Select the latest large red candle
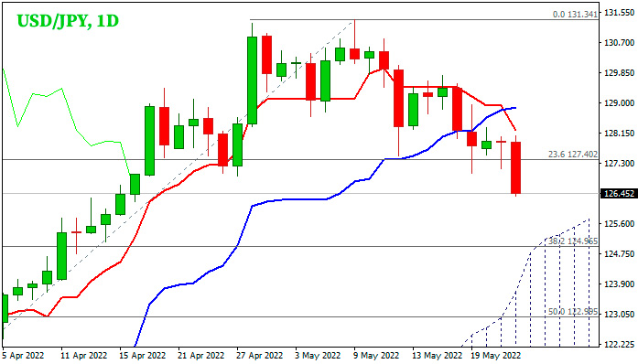This screenshot has width=638, height=364. [516, 167]
